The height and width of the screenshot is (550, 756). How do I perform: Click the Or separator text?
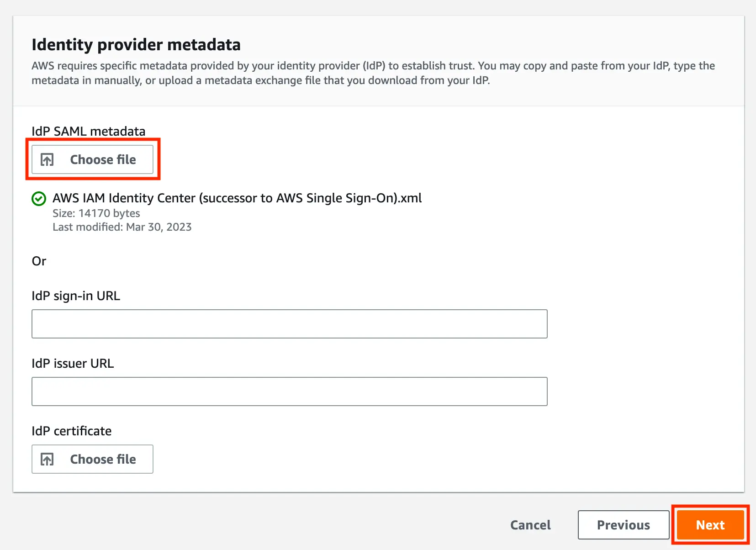[x=39, y=261]
